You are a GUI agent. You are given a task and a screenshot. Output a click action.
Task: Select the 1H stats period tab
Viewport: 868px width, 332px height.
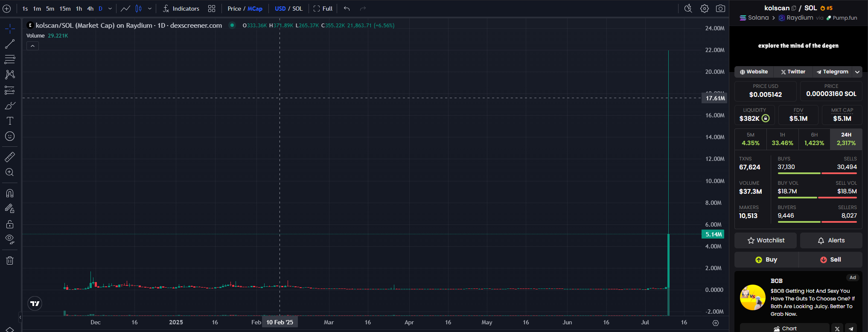click(x=783, y=139)
